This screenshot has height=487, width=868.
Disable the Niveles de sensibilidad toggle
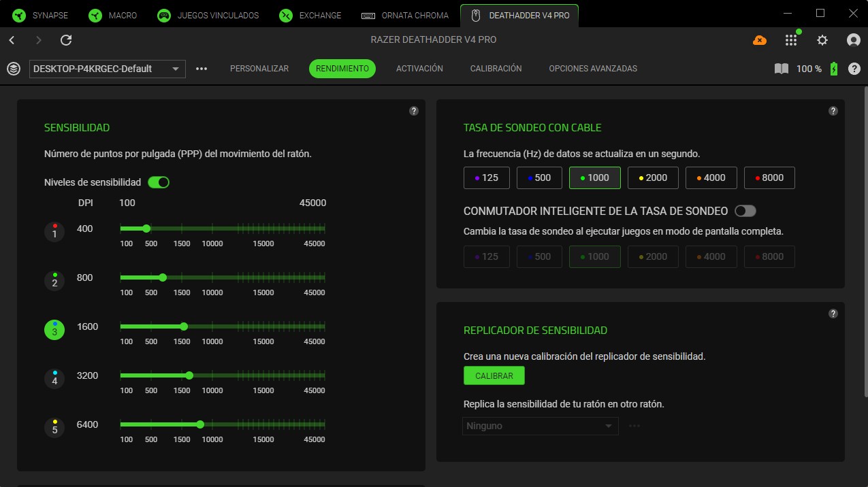pos(158,182)
